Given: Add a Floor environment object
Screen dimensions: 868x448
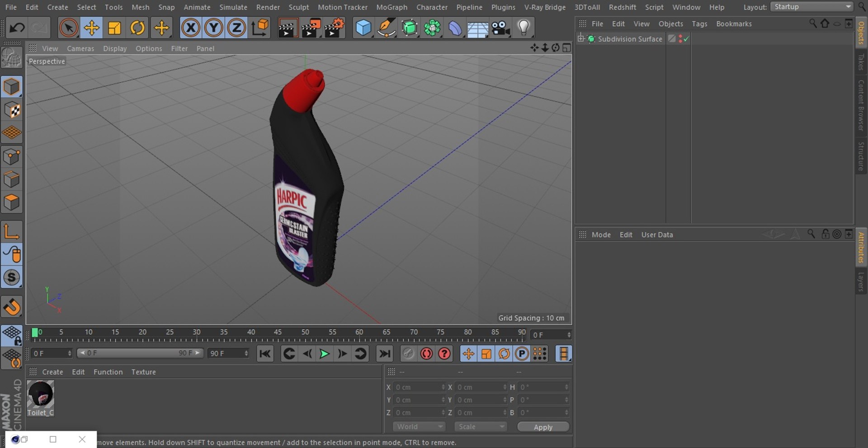Looking at the screenshot, I should (x=478, y=28).
